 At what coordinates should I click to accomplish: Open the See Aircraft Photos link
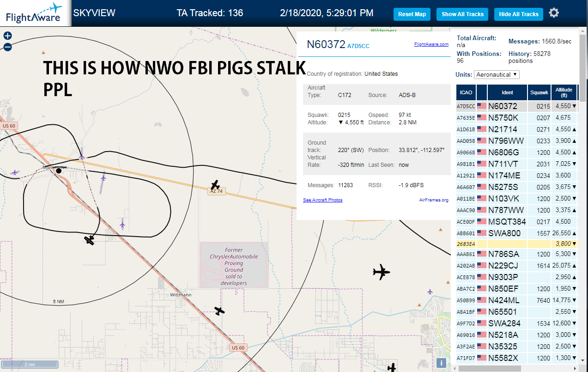click(x=323, y=200)
